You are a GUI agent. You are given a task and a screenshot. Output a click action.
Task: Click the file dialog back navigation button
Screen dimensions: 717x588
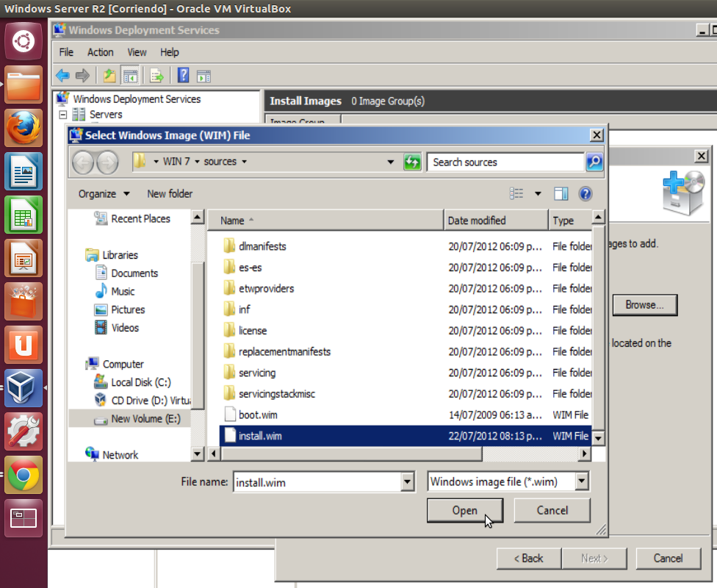83,162
